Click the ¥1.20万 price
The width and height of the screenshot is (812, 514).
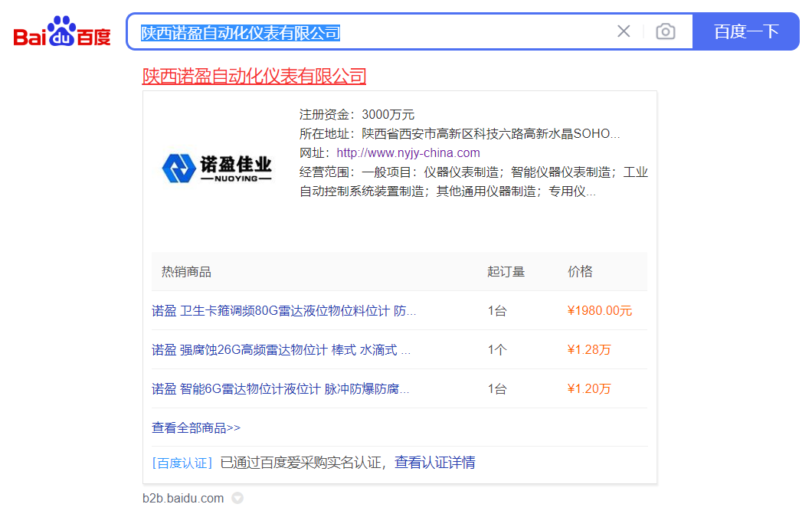click(x=589, y=389)
